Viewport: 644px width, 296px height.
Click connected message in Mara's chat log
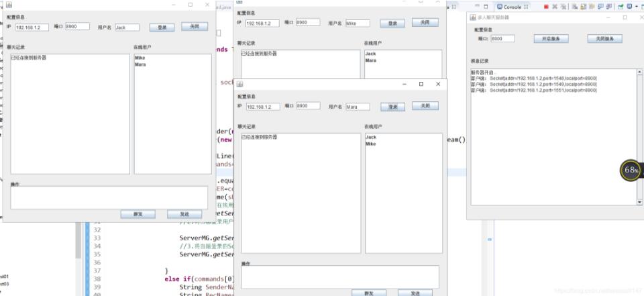click(x=259, y=138)
